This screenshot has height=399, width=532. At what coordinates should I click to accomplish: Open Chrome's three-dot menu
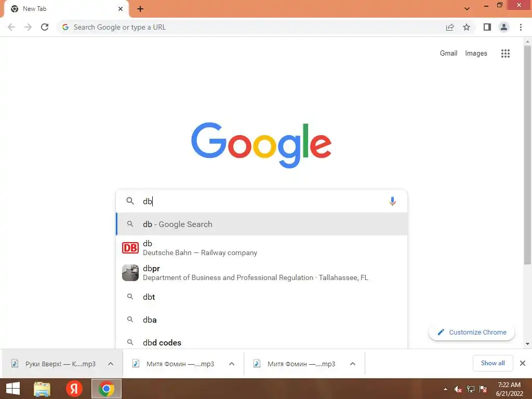coord(521,27)
